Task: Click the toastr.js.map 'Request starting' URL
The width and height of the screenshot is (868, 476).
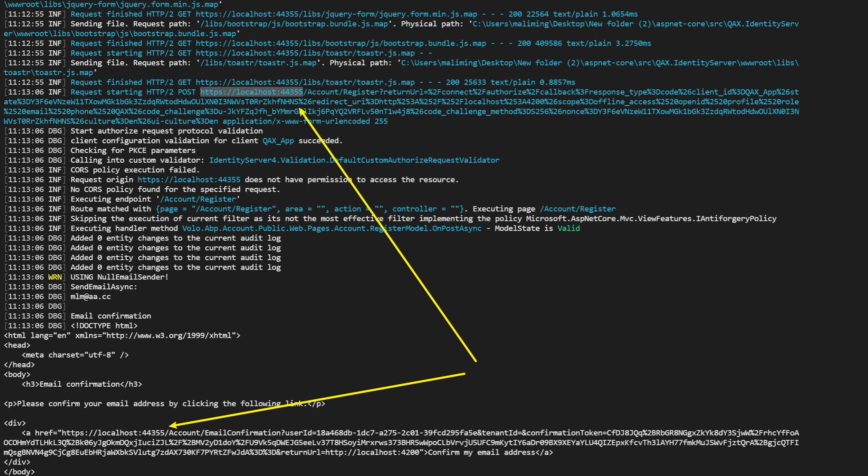Action: tap(305, 53)
